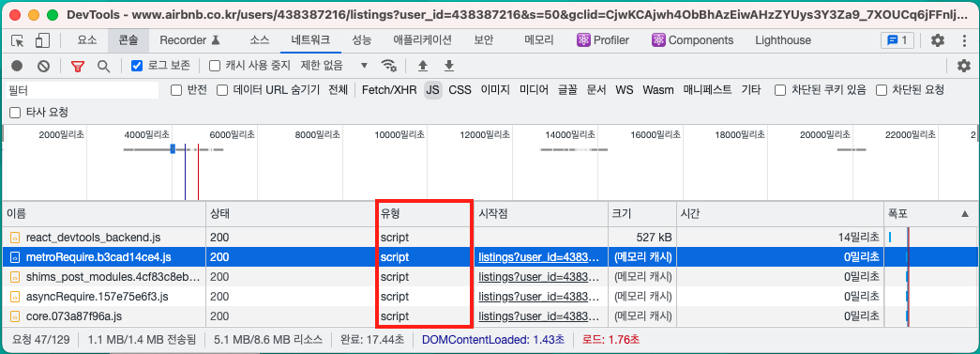Clear the network log
The height and width of the screenshot is (354, 980).
pos(43,66)
